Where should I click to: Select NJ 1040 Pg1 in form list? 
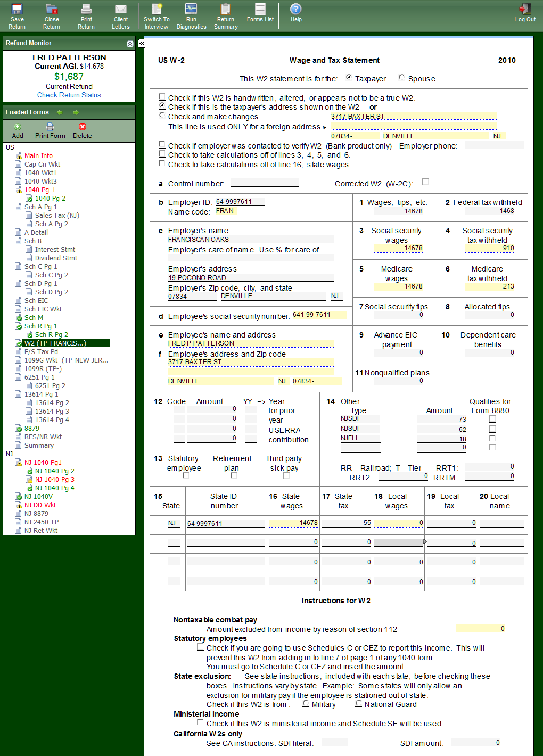coord(43,463)
